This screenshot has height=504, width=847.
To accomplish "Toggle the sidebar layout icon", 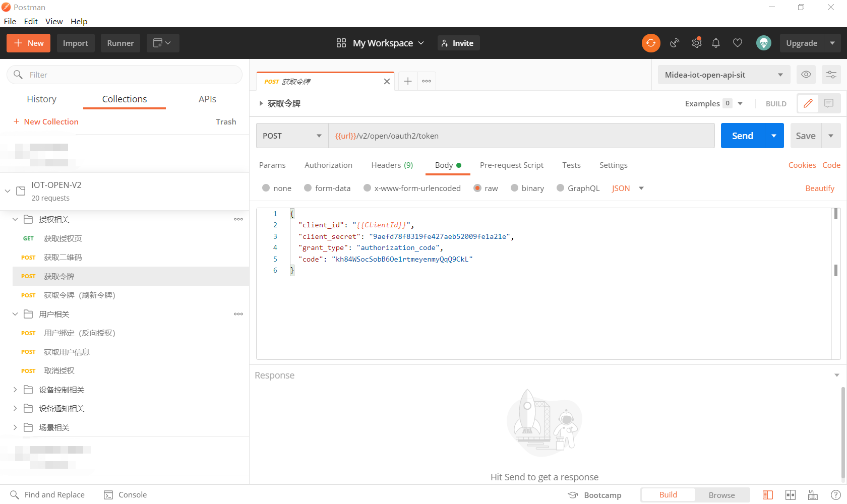I will tap(768, 495).
